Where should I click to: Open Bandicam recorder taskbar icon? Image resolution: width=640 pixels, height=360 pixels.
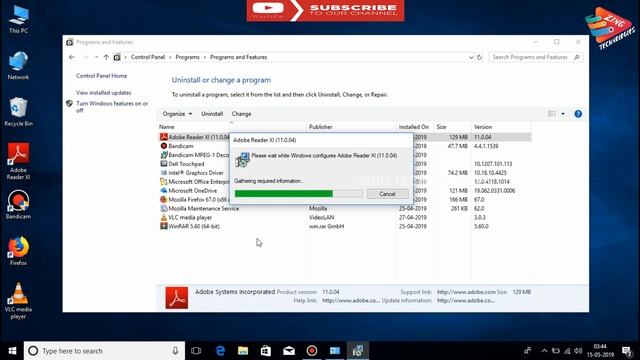(312, 351)
